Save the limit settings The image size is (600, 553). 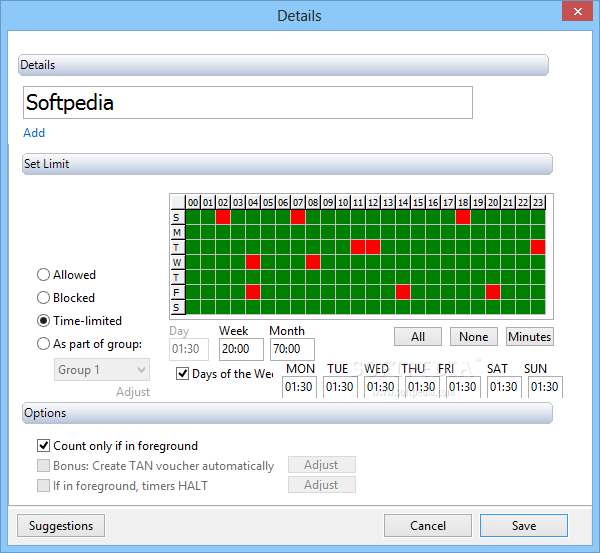pos(524,526)
